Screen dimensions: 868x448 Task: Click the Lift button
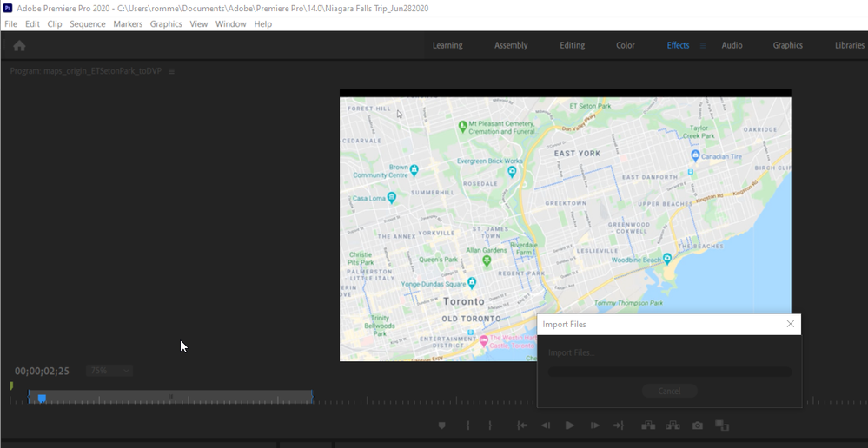coord(648,425)
